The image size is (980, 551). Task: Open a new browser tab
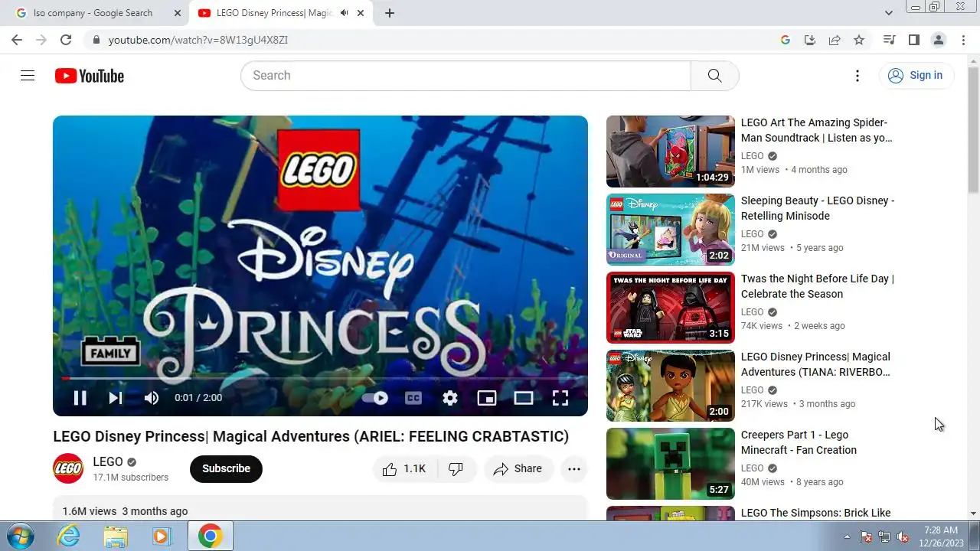(390, 13)
